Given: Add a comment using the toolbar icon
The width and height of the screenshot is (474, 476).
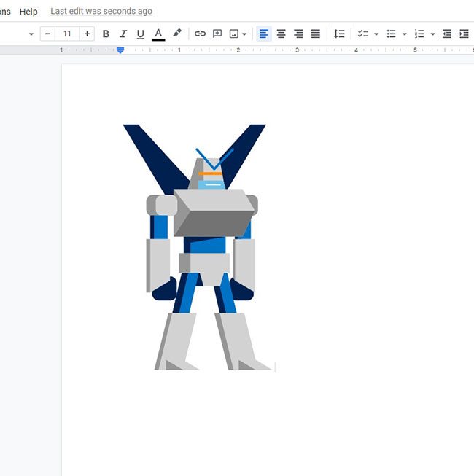Looking at the screenshot, I should tap(217, 34).
